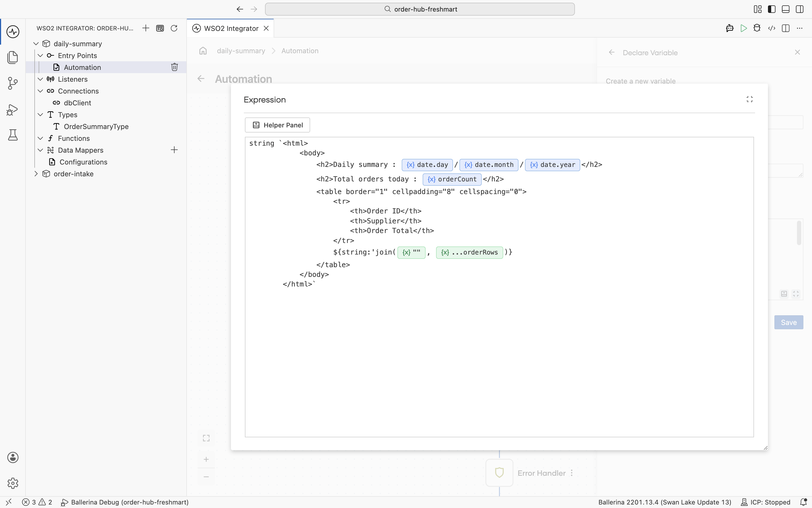Click back arrow in Declare Variable panel

[x=612, y=52]
